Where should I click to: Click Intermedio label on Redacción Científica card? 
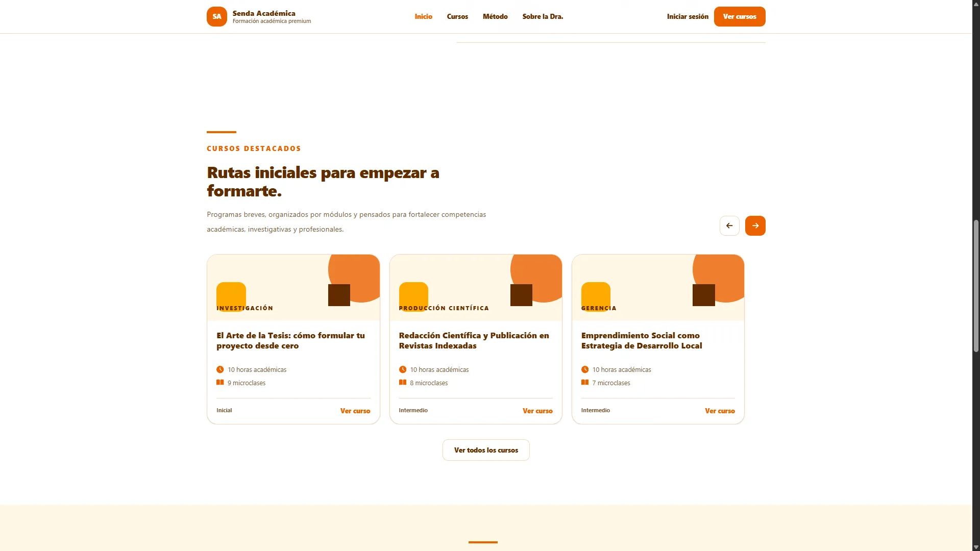413,410
